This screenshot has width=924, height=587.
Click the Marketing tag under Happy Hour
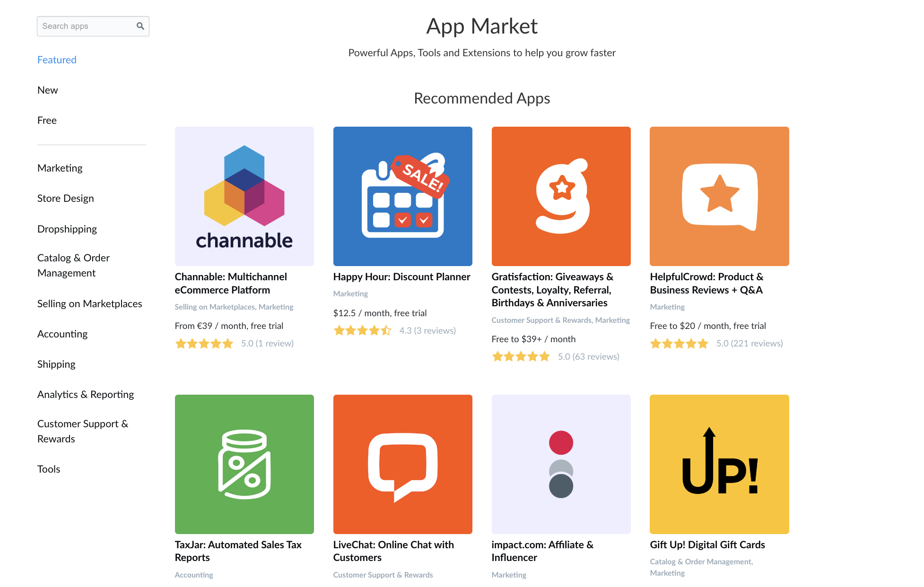click(x=350, y=293)
